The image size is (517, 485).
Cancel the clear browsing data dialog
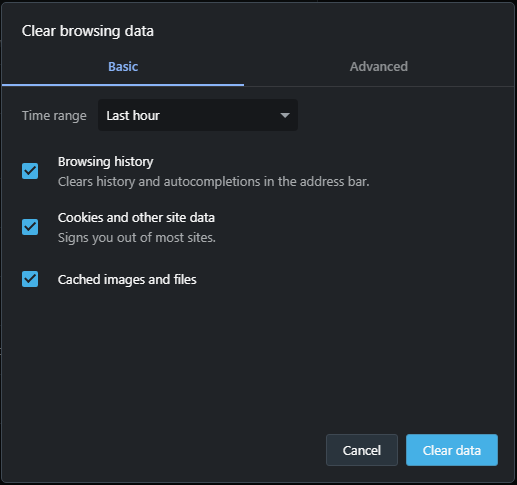362,450
